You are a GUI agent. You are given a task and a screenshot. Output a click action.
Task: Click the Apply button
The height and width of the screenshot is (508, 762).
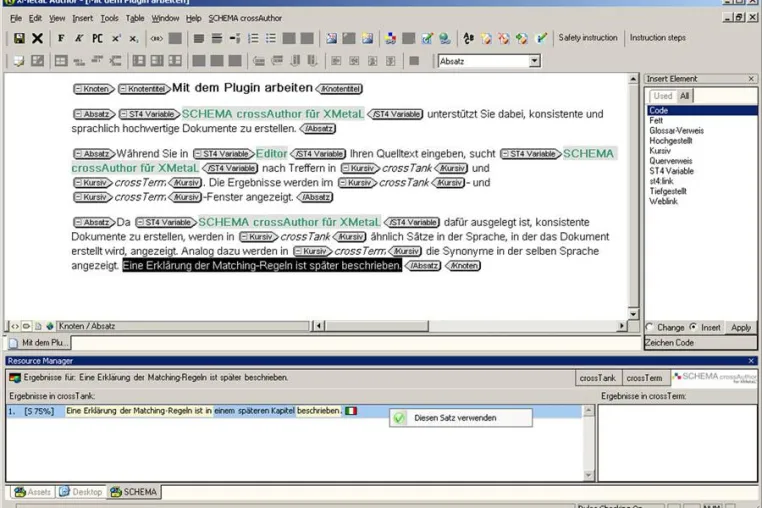[x=741, y=328]
